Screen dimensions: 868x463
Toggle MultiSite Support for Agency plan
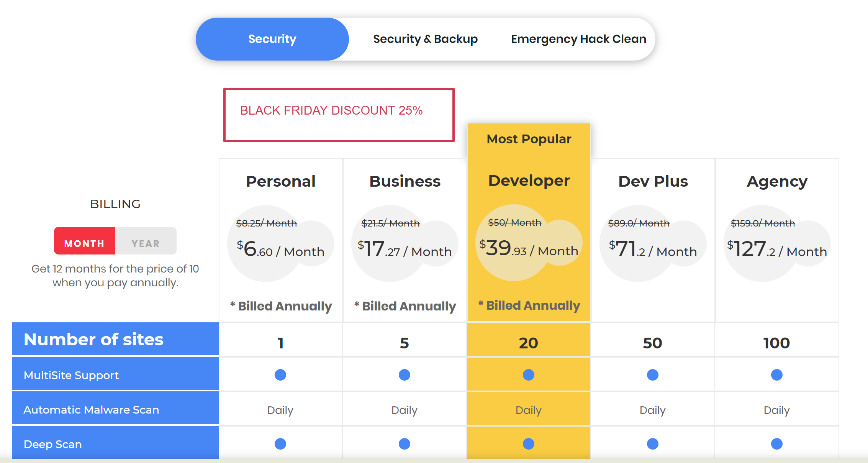coord(776,374)
